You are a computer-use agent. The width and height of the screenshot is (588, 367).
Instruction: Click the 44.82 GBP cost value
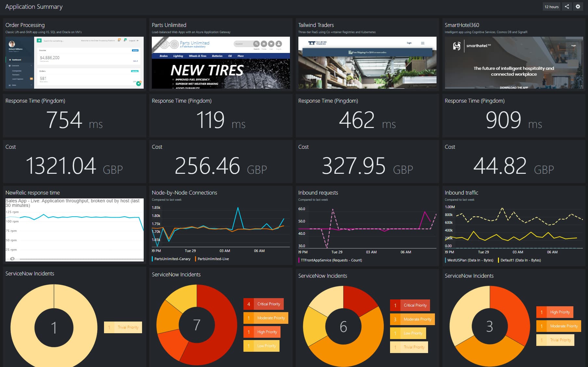pyautogui.click(x=514, y=166)
